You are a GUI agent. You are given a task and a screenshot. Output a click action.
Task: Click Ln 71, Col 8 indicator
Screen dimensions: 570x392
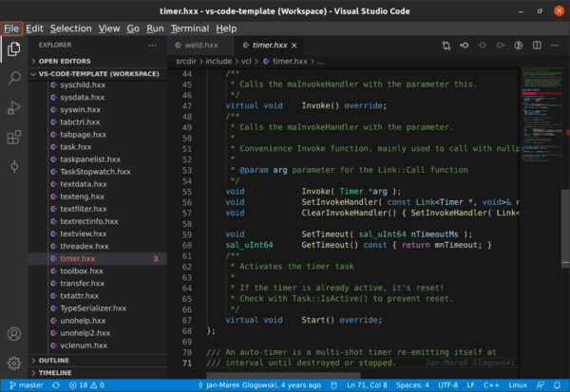pos(367,385)
